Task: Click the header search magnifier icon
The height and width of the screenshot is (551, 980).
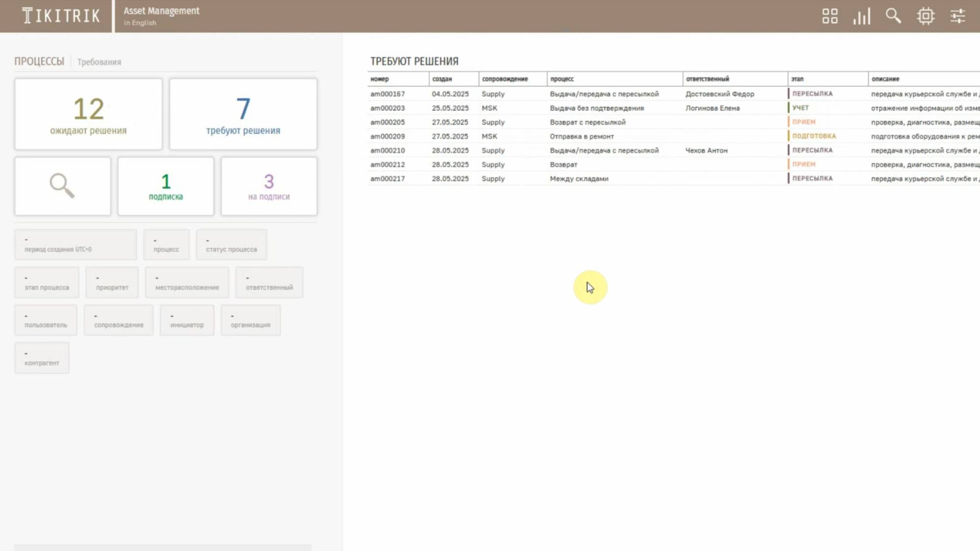Action: tap(893, 16)
